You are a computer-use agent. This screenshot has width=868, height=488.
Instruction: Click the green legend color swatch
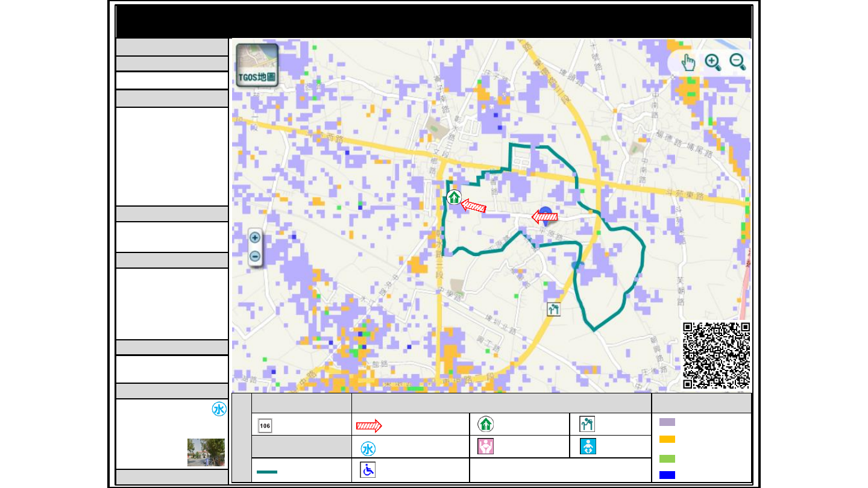click(x=667, y=458)
